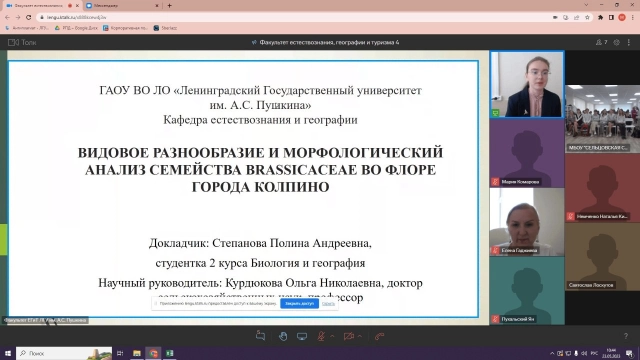Open the meeting three-dot menu
Screen dimensions: 640x360
(x=629, y=42)
